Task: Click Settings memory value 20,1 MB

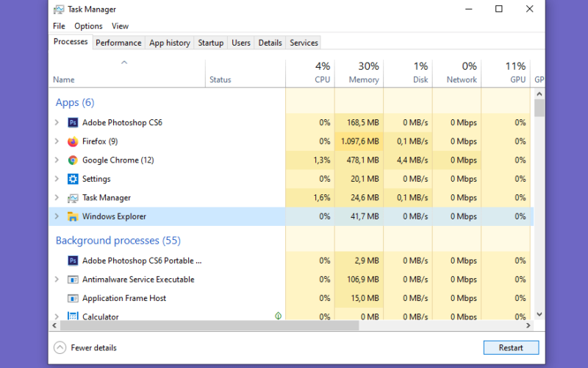Action: (365, 179)
